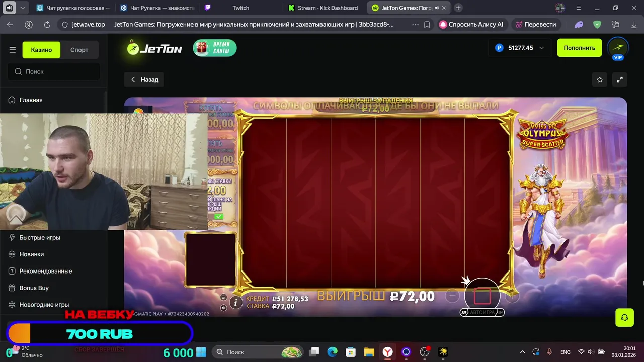Click the microphone icon in system tray

pos(549,352)
